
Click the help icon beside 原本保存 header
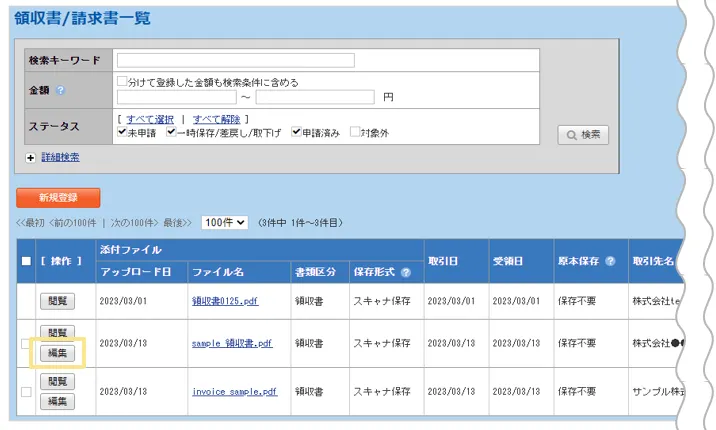coord(610,261)
